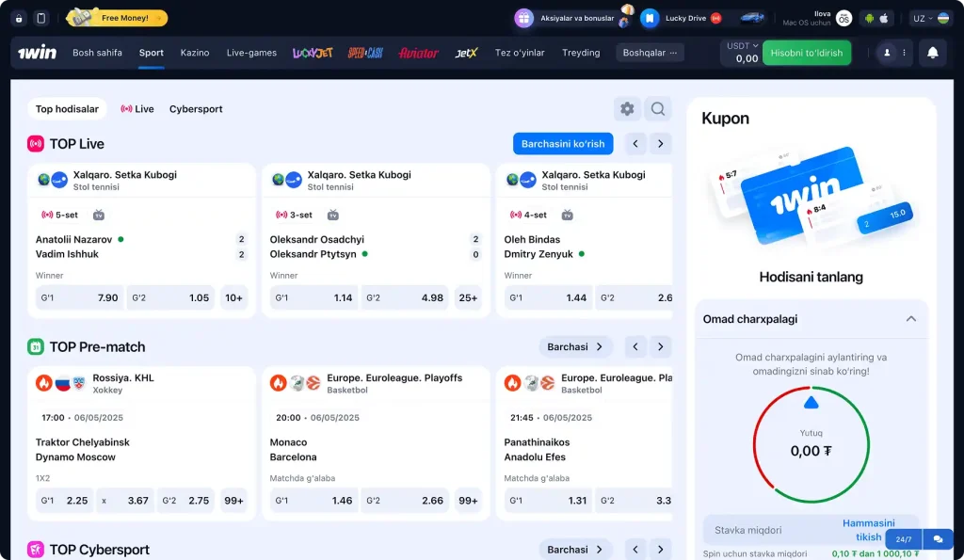Open 25+ more markets for Osadchyi match
Viewport: 964px width, 560px height.
coord(468,297)
